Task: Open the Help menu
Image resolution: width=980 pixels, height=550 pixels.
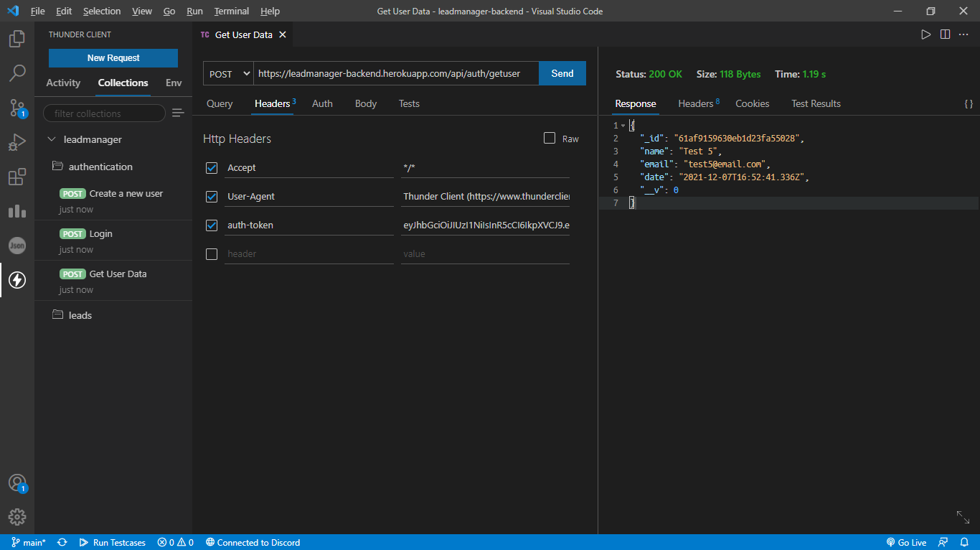Action: (270, 11)
